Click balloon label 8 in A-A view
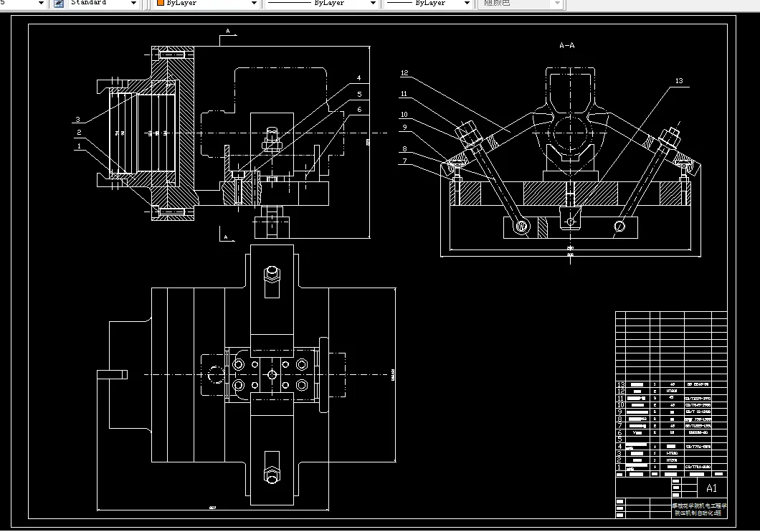The width and height of the screenshot is (760, 532). click(x=404, y=148)
